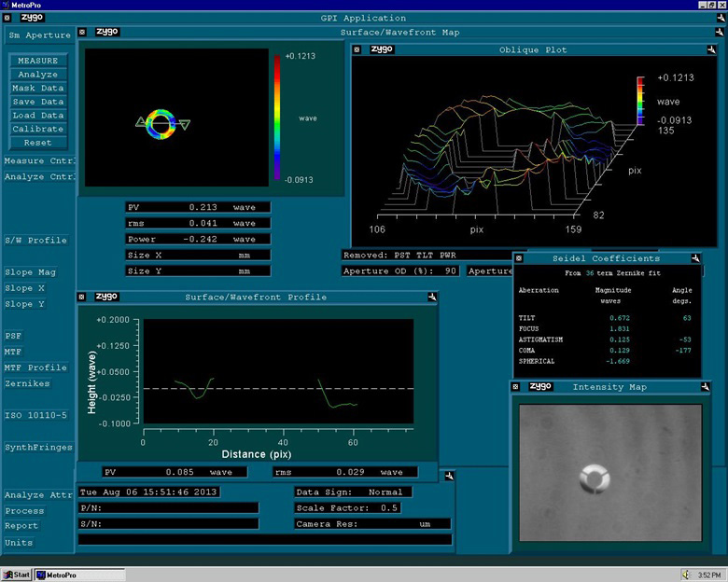Toggle the Removed: PST TLT PWR control
728x582 pixels.
402,255
